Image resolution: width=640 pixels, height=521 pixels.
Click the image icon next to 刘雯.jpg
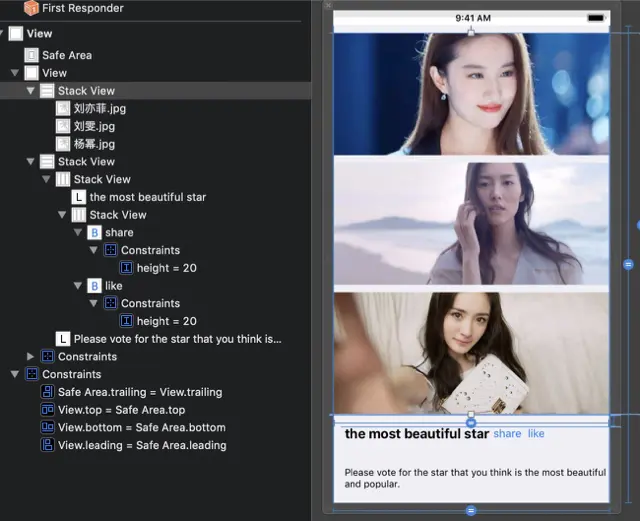coord(63,126)
